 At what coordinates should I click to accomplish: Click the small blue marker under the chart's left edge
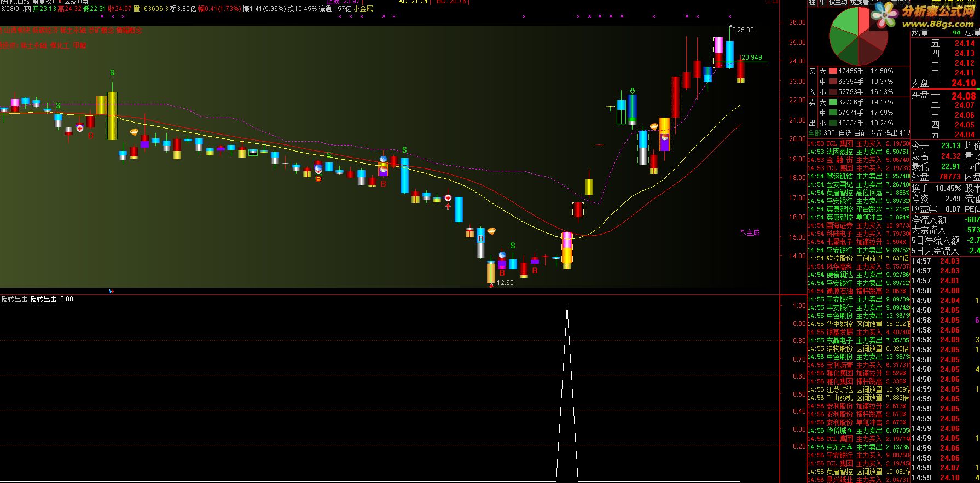(x=112, y=291)
